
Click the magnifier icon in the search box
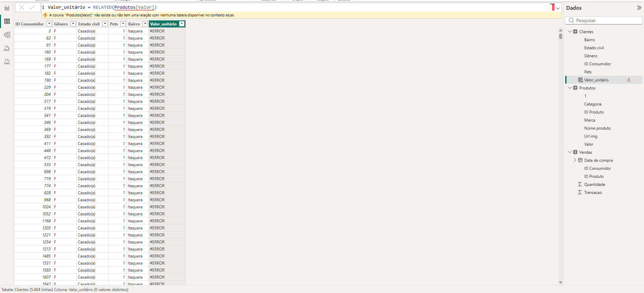click(x=571, y=20)
